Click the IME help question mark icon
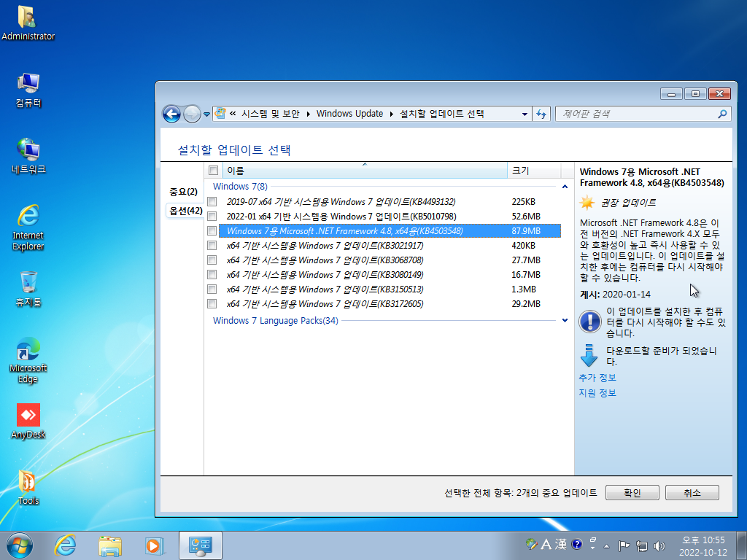 576,544
